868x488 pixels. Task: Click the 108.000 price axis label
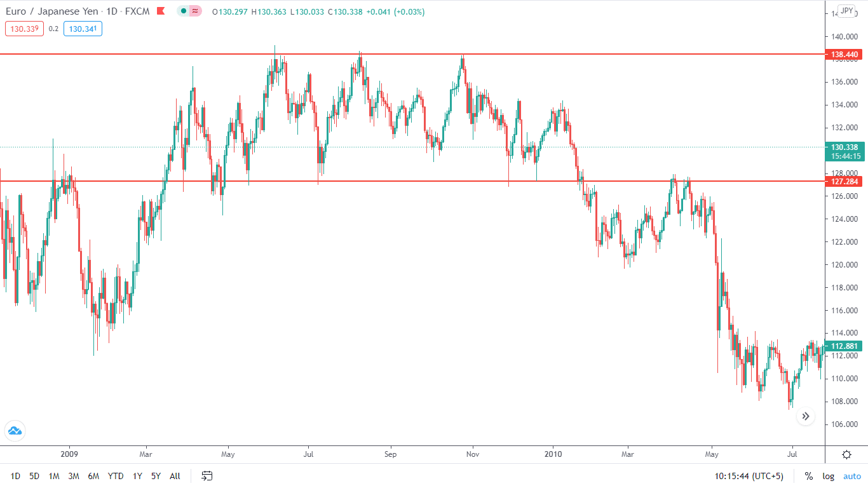pos(843,402)
